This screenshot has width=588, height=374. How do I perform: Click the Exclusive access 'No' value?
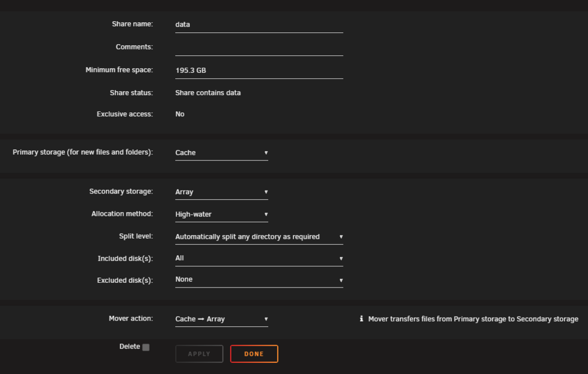click(x=179, y=114)
